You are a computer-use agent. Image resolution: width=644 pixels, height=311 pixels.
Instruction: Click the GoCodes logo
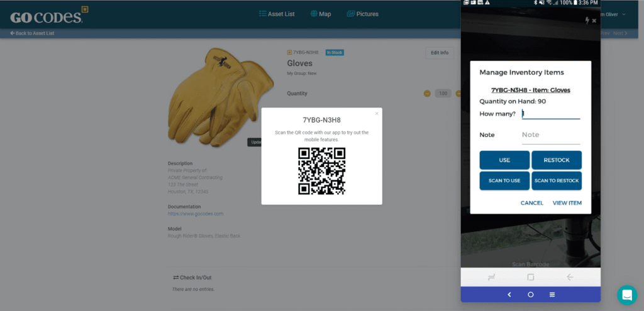(x=49, y=15)
